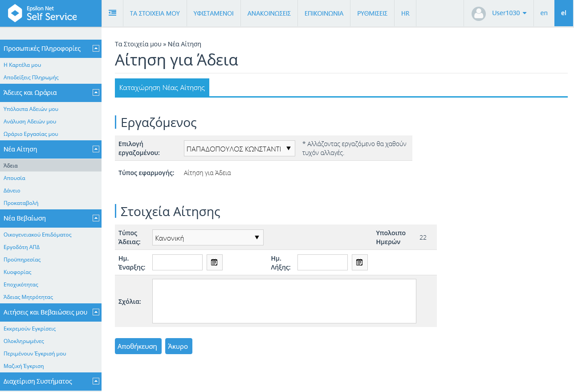Screen dimensions: 574x392
Task: Open ΤΑ ΣΤΟΙΧΕΙΑ ΜΟΥ menu
Action: 155,13
